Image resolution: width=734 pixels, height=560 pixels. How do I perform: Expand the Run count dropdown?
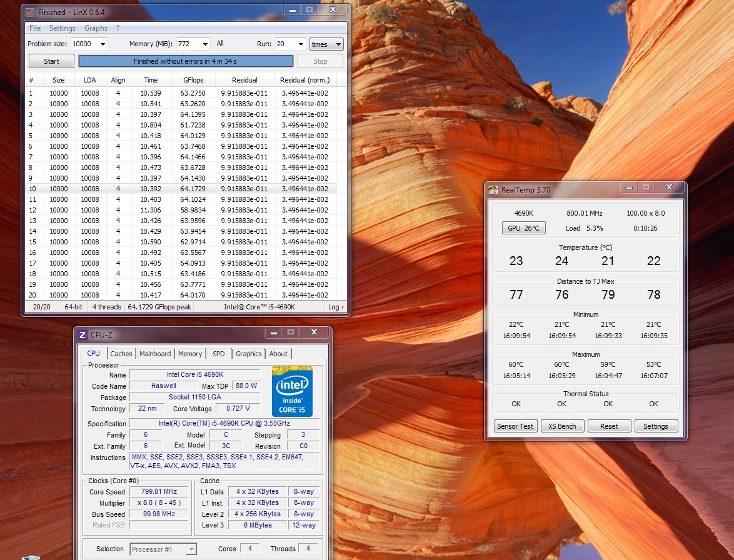(x=301, y=44)
